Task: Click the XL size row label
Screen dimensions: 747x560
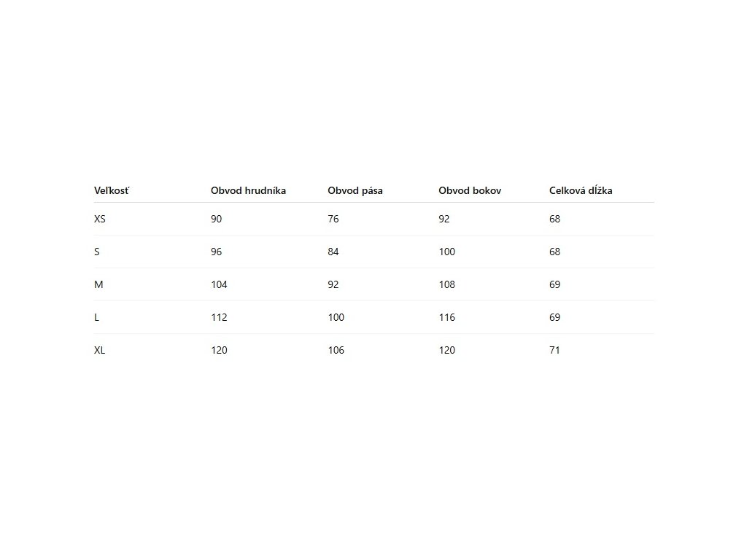Action: [x=100, y=350]
